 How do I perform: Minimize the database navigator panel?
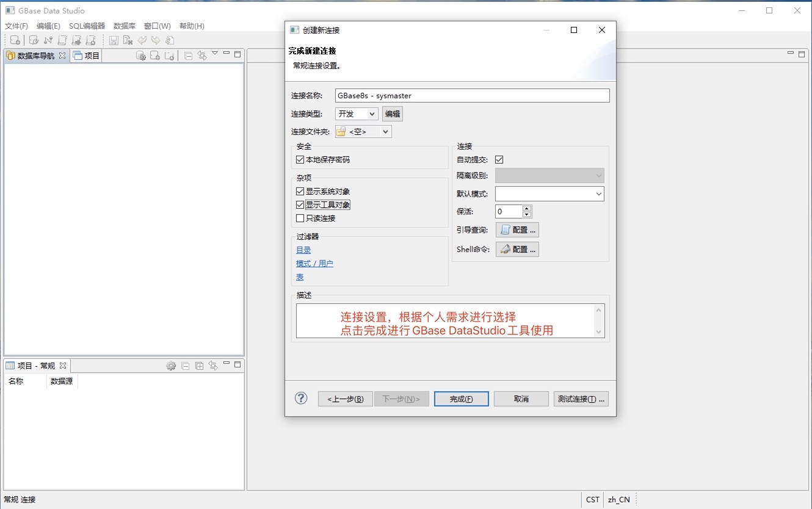coord(227,53)
